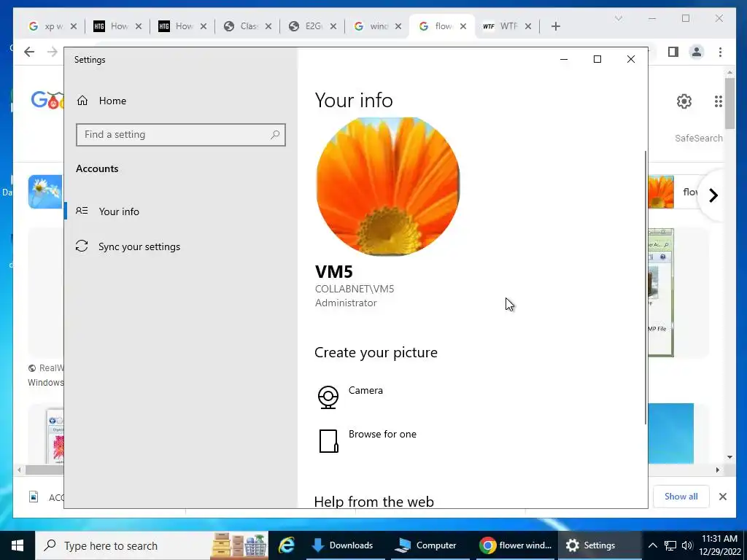Viewport: 747px width, 560px height.
Task: Open volume tray icon
Action: [x=686, y=545]
